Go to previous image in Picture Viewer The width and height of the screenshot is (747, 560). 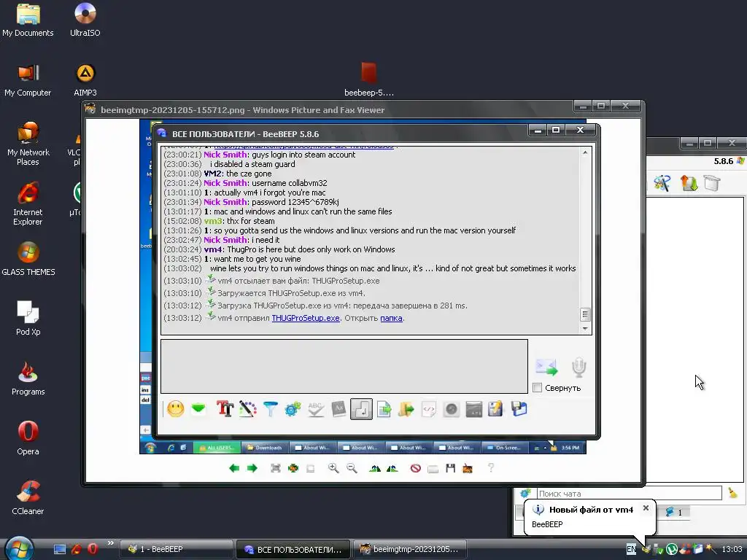pyautogui.click(x=234, y=468)
